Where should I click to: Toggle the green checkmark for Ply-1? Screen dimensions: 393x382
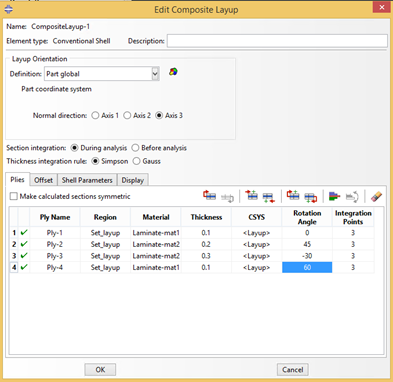click(24, 233)
